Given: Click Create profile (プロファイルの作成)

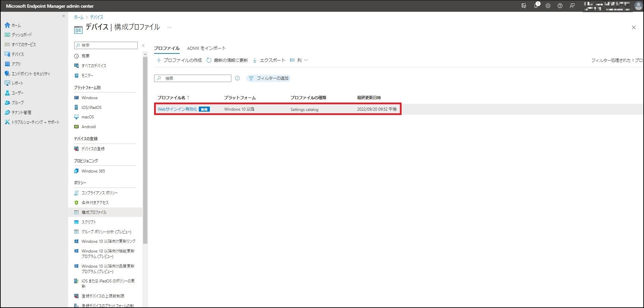Looking at the screenshot, I should click(179, 60).
